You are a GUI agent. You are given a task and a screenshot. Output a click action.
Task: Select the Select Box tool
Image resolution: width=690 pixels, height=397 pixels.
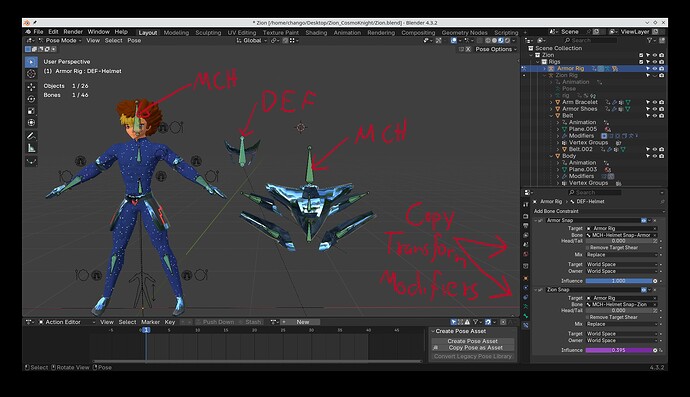coord(31,62)
